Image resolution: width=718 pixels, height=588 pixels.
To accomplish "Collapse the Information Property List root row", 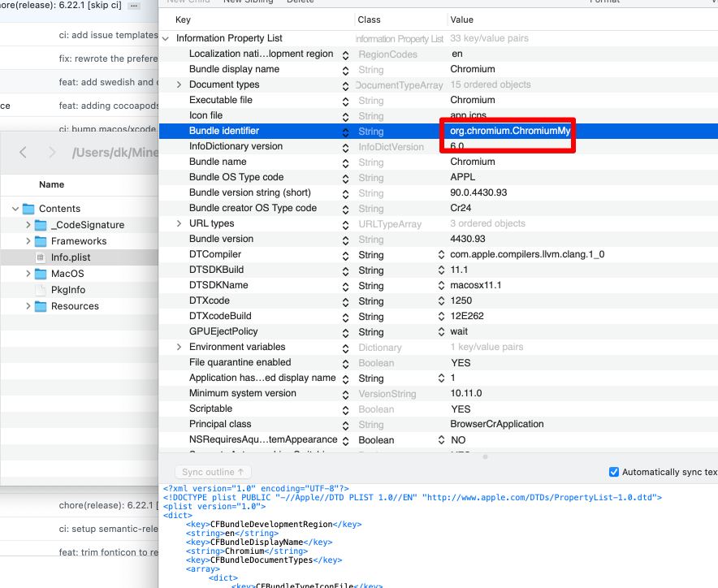I will click(166, 38).
